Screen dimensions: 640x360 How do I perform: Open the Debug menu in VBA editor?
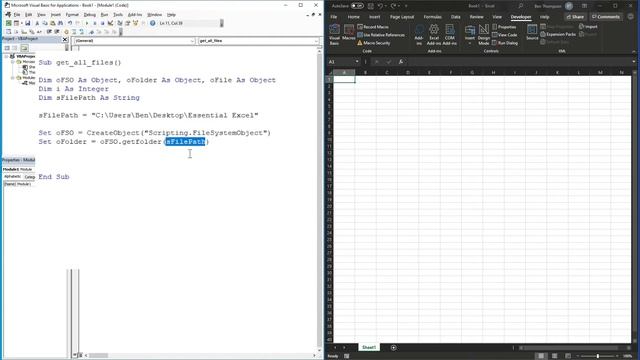[x=89, y=15]
